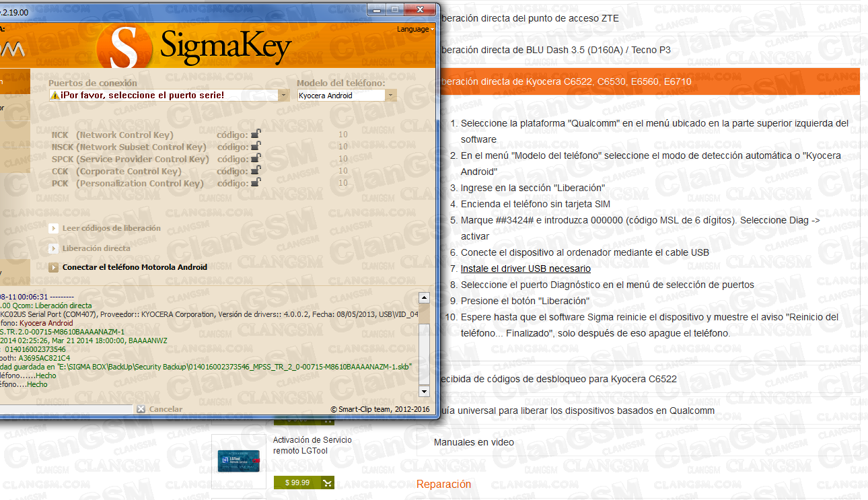This screenshot has width=868, height=500.
Task: Click CCK (Corporate Control Key) label
Action: point(116,171)
